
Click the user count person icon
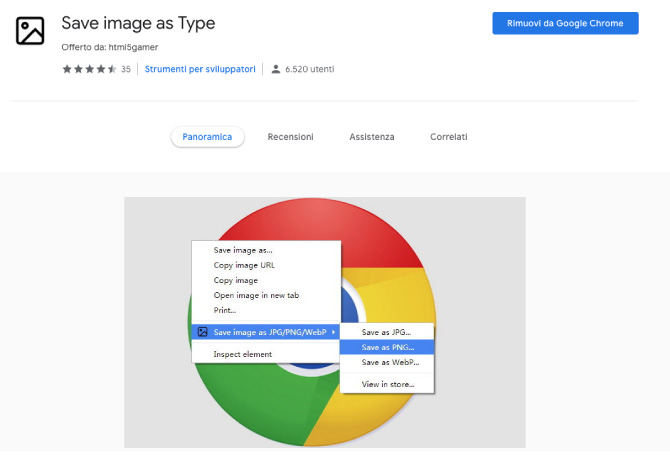point(276,69)
